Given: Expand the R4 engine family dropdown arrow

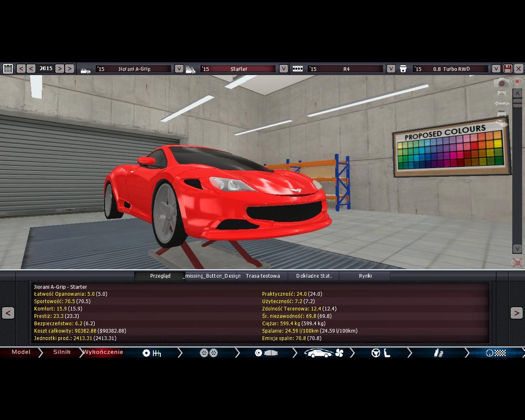Looking at the screenshot, I should coord(391,68).
